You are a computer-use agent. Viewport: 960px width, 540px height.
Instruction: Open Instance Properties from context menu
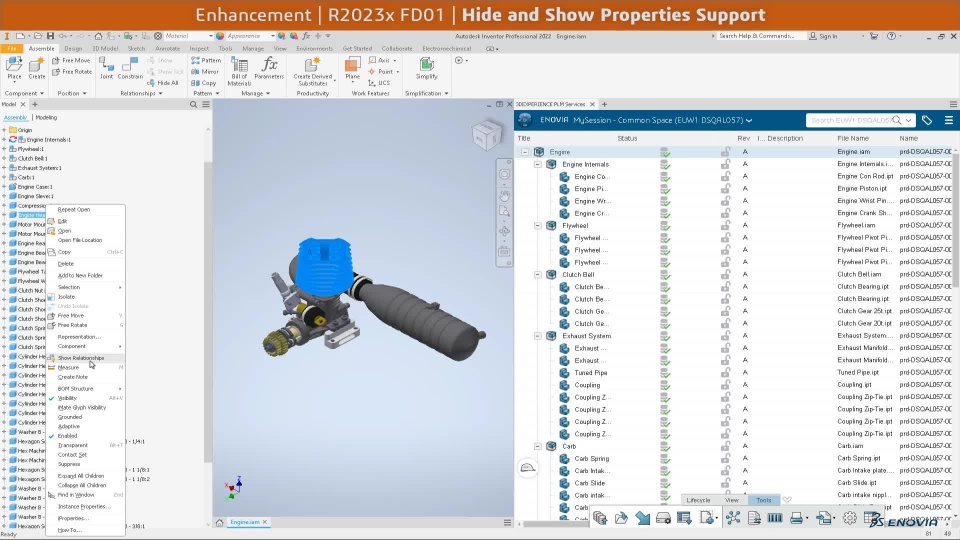click(x=84, y=507)
